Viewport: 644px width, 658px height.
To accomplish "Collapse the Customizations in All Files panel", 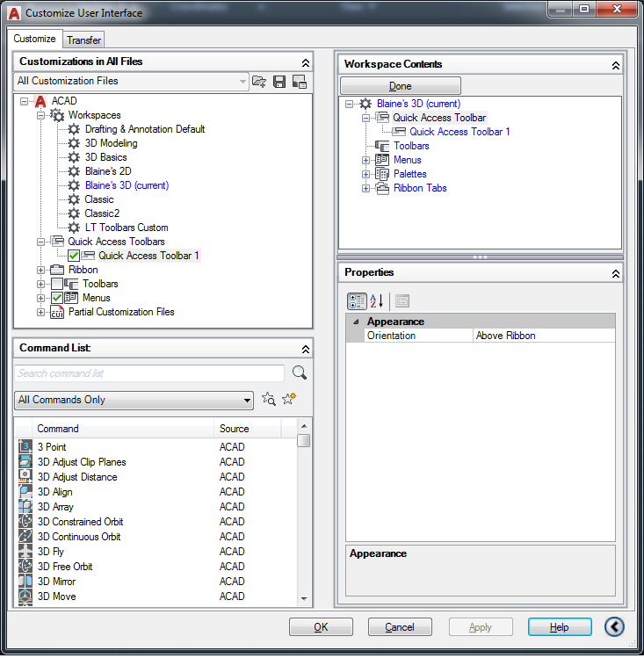I will click(306, 62).
